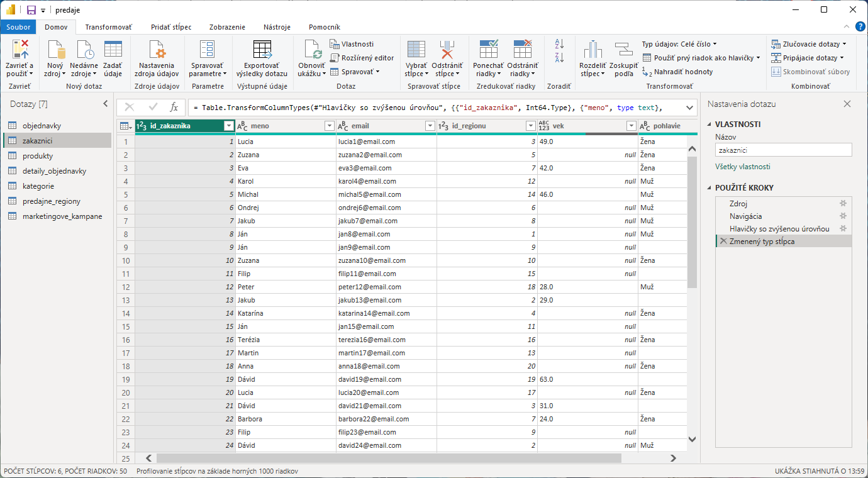Click the Spravovať parametre icon

click(207, 49)
